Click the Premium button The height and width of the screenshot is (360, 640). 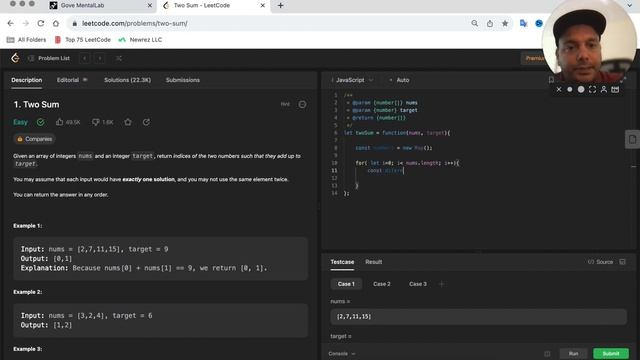pyautogui.click(x=533, y=58)
